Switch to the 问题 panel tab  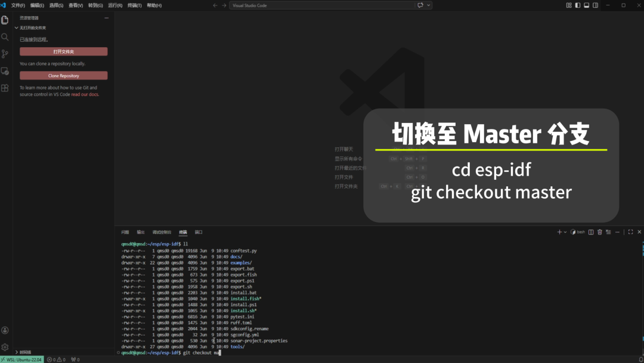(125, 232)
